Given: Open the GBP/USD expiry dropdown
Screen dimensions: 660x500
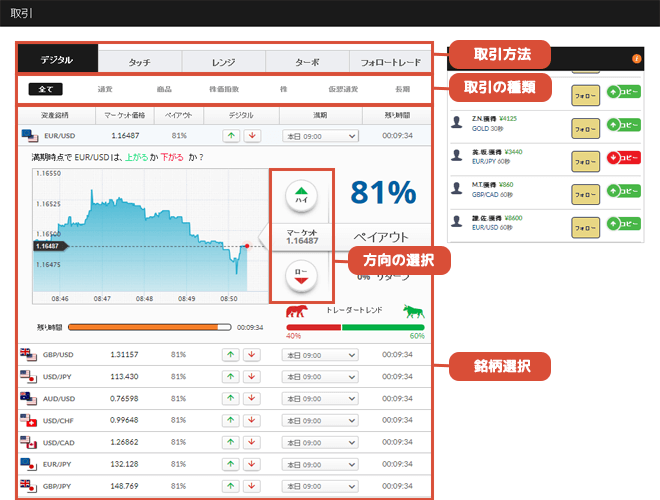Looking at the screenshot, I should pyautogui.click(x=320, y=355).
